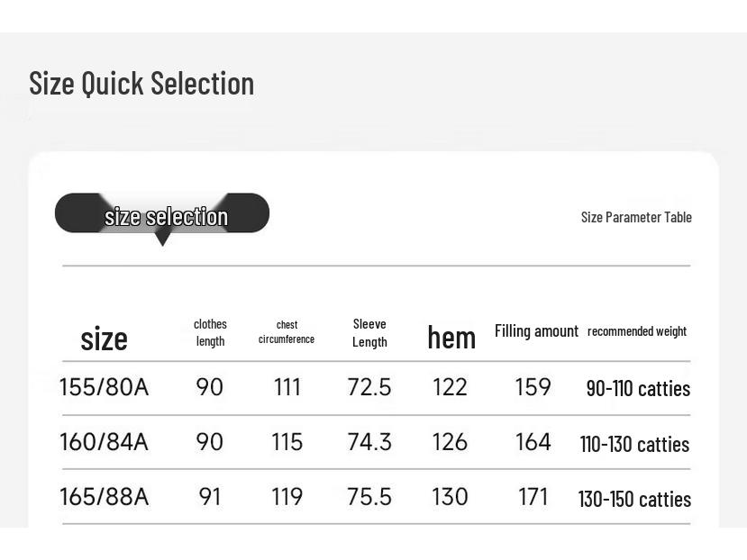Image resolution: width=747 pixels, height=560 pixels.
Task: Click the 164 filling amount value
Action: coord(533,442)
